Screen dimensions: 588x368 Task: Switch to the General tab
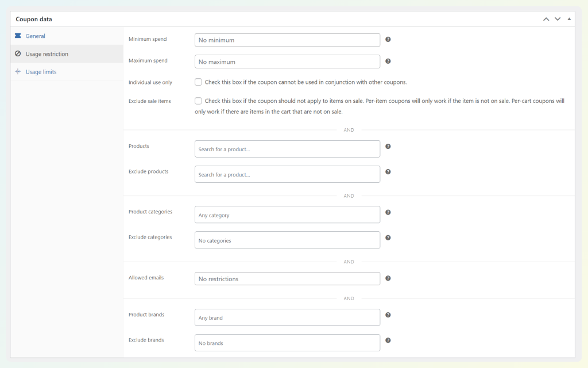(34, 36)
